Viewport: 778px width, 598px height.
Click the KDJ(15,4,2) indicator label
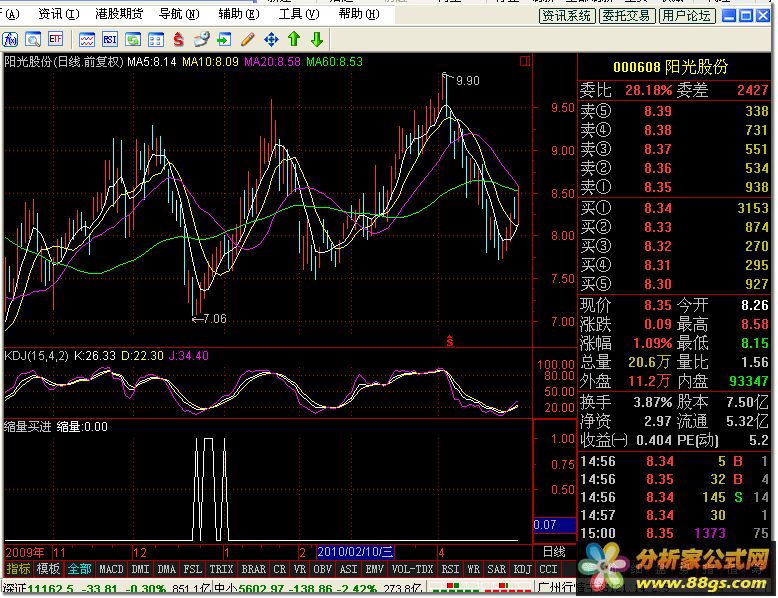[36, 355]
